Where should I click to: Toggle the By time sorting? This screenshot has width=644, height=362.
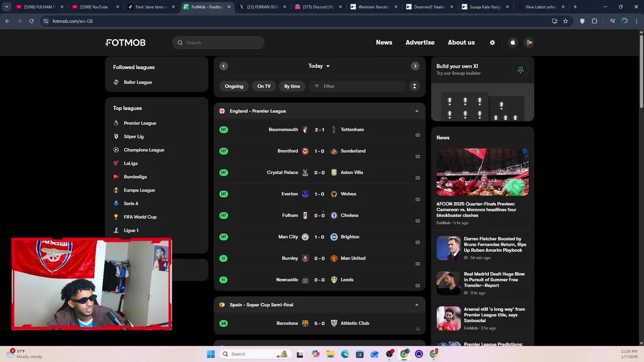pos(292,86)
